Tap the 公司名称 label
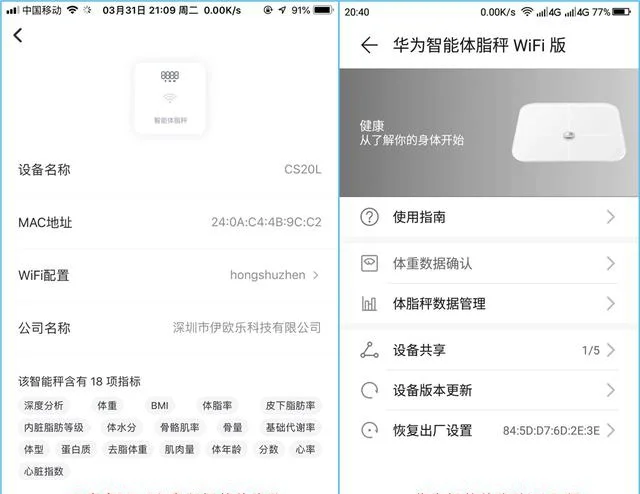Viewport: 640px width, 494px height. (44, 328)
